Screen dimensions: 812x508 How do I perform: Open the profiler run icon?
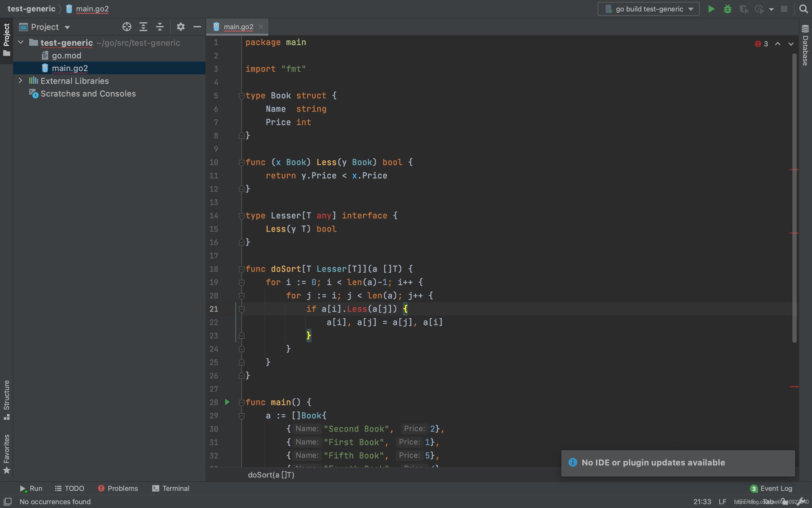[x=759, y=9]
